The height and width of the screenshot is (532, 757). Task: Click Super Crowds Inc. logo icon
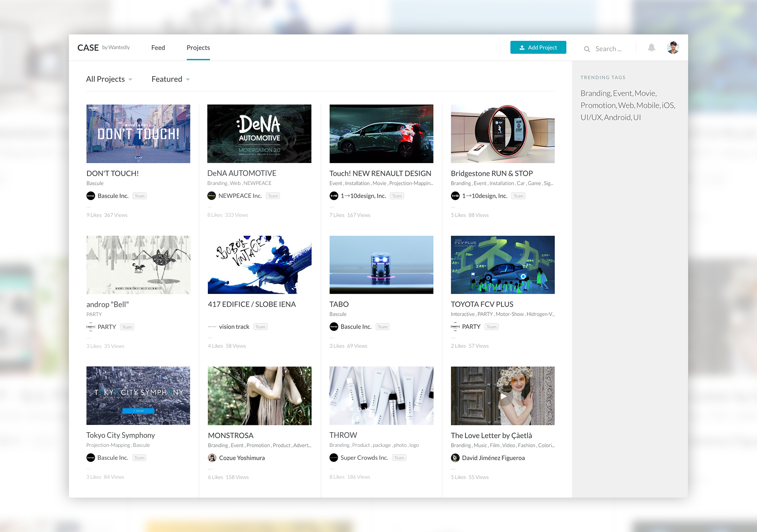coord(334,458)
